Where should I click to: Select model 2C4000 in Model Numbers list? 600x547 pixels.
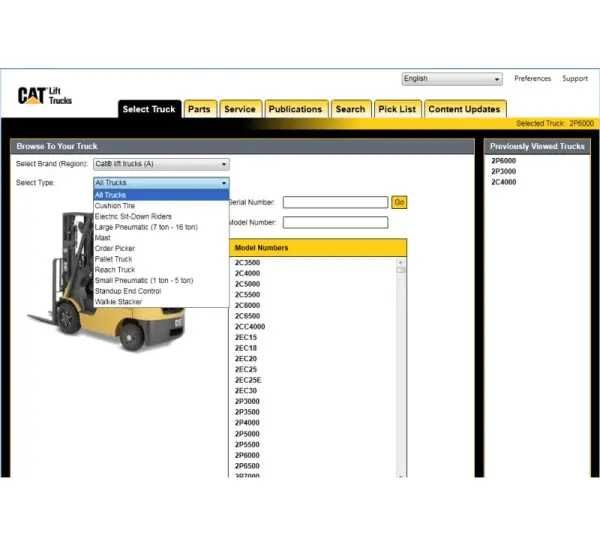pos(247,273)
